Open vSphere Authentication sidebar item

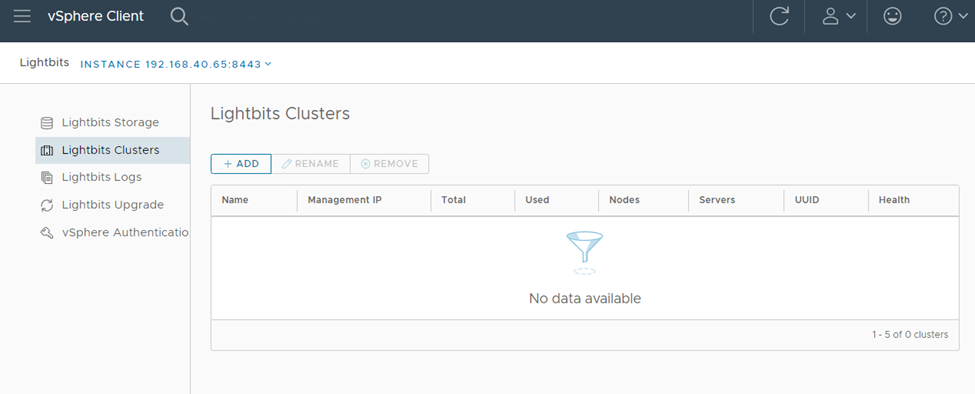(x=113, y=232)
